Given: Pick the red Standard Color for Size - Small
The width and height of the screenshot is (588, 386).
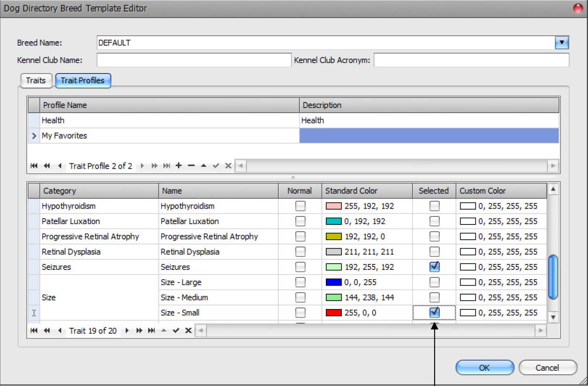Looking at the screenshot, I should [x=334, y=312].
